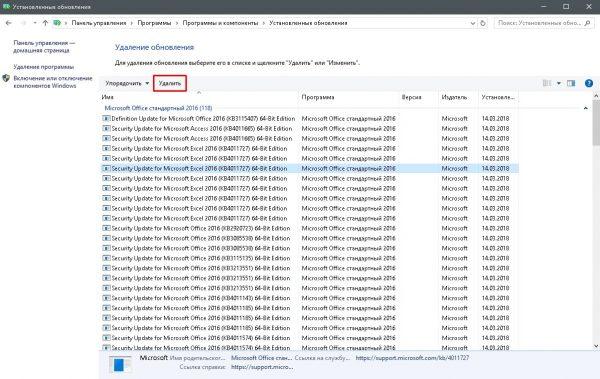The image size is (600, 379).
Task: Expand chevron before Панель управления breadcrumb
Action: click(x=66, y=23)
